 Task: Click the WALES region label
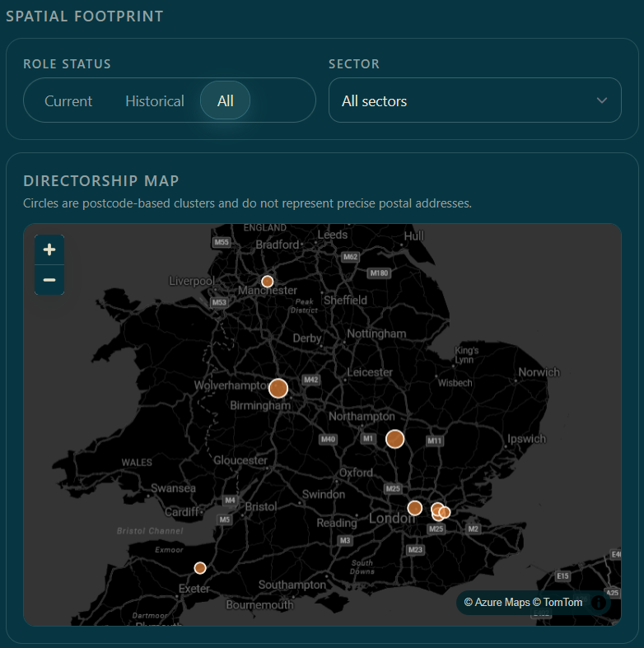(137, 463)
